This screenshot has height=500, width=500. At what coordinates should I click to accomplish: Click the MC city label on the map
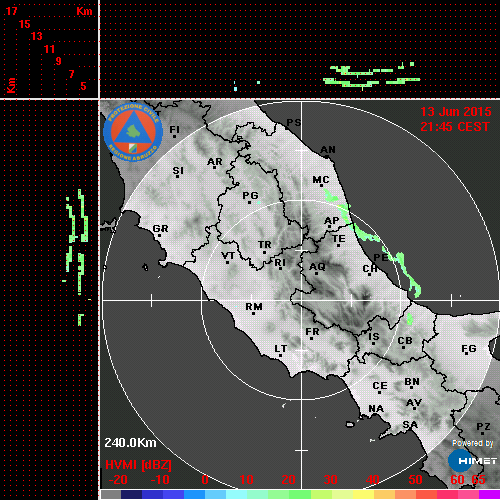coord(321,180)
